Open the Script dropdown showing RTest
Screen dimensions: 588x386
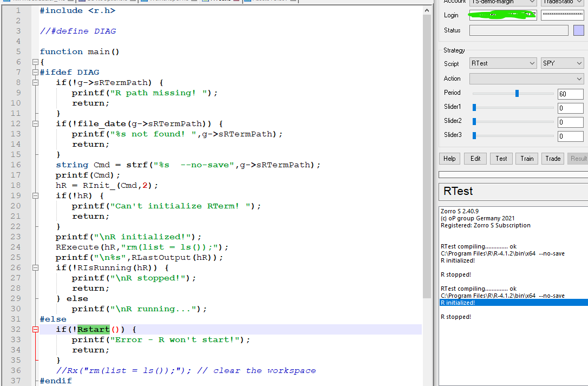[x=503, y=63]
